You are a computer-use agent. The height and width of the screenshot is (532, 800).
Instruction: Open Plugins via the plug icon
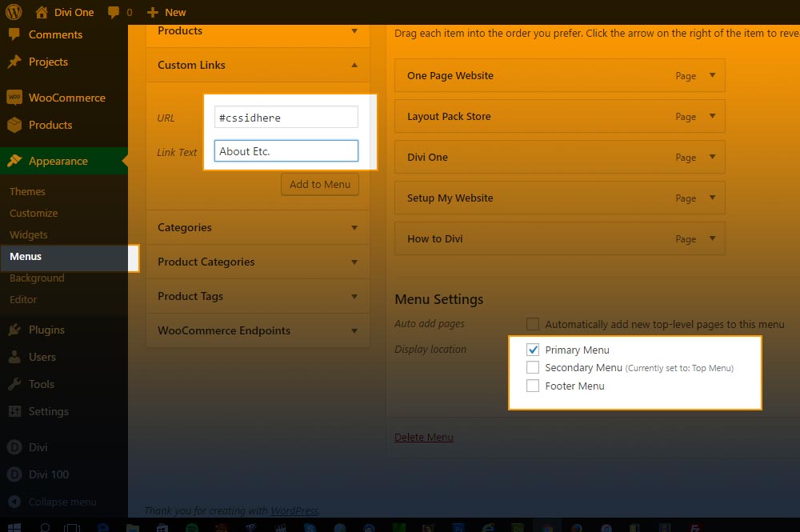point(14,330)
